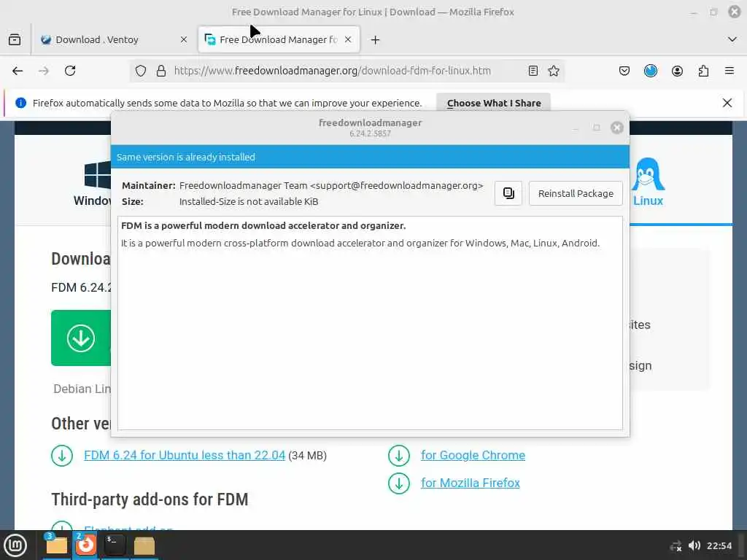Click download icon beside FDM 6.24 Ubuntu link
Image resolution: width=747 pixels, height=560 pixels.
(x=62, y=455)
